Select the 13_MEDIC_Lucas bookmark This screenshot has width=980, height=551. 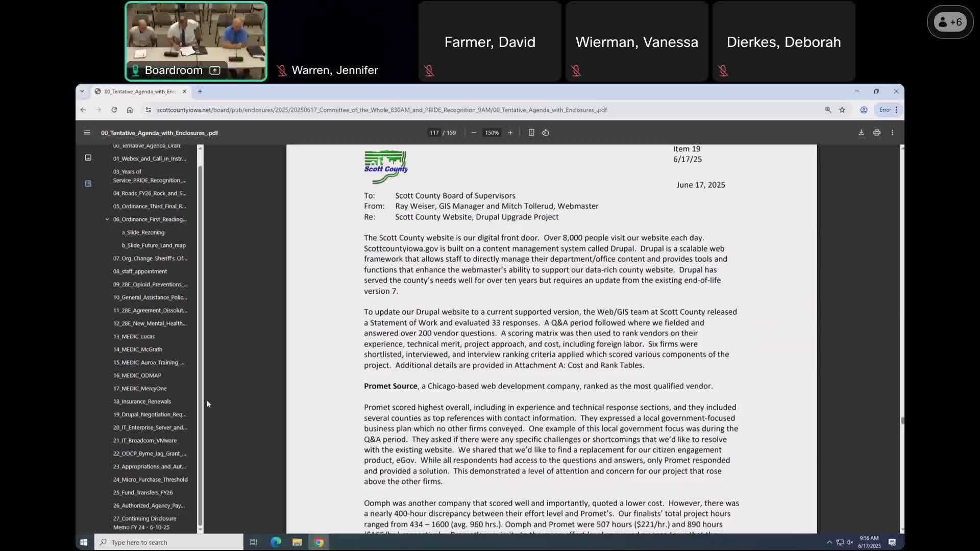click(x=134, y=336)
